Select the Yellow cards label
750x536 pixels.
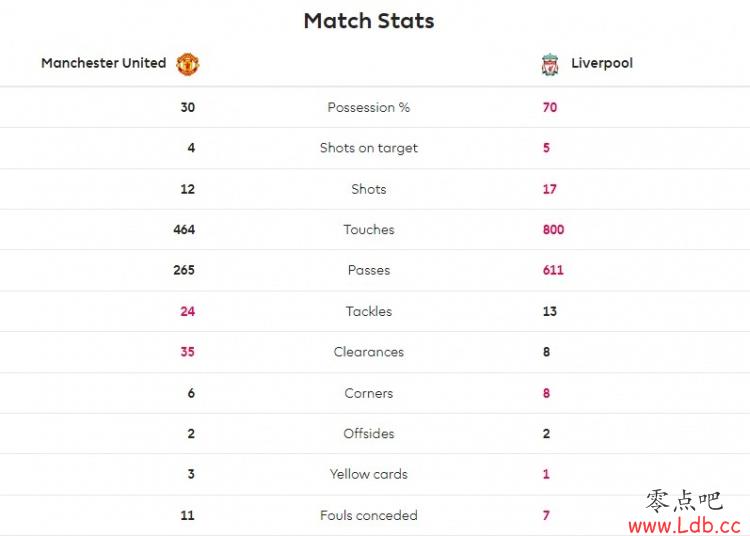click(x=369, y=474)
